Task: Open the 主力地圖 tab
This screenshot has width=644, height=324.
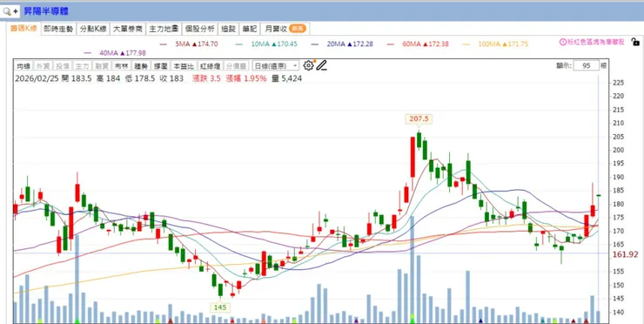Action: 164,29
